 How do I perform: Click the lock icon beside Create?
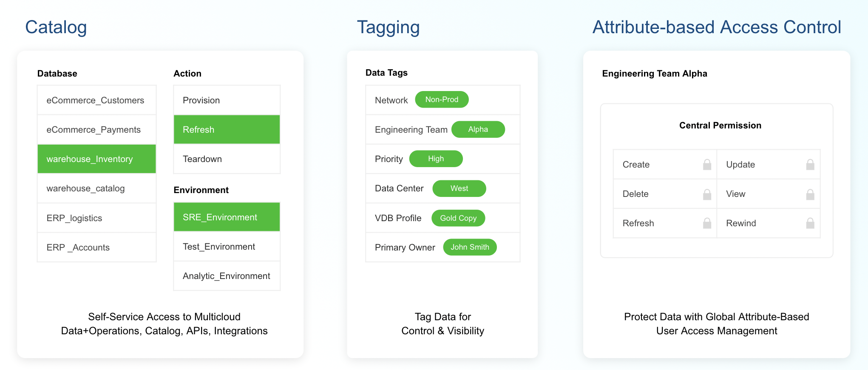[707, 165]
